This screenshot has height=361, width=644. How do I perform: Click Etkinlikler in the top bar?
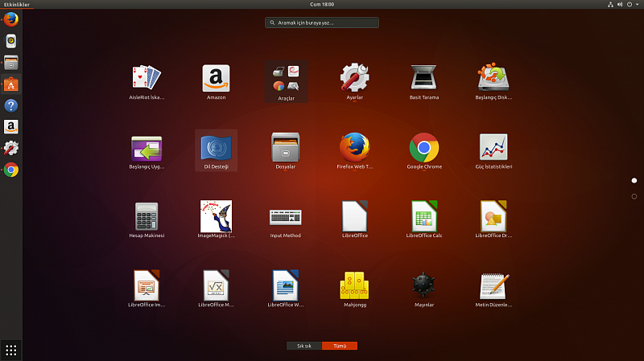click(x=17, y=5)
